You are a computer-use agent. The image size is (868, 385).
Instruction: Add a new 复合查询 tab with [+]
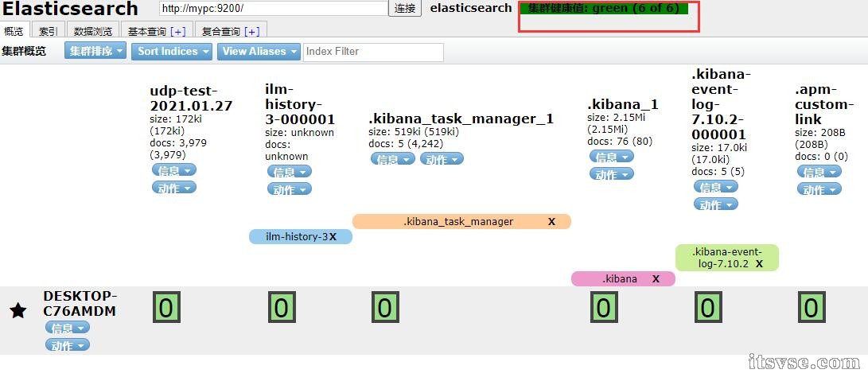(252, 32)
